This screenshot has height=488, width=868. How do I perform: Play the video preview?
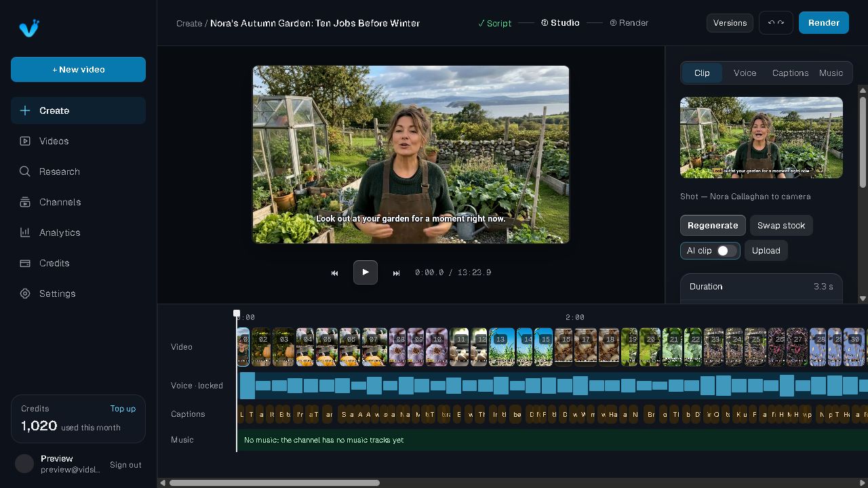366,272
